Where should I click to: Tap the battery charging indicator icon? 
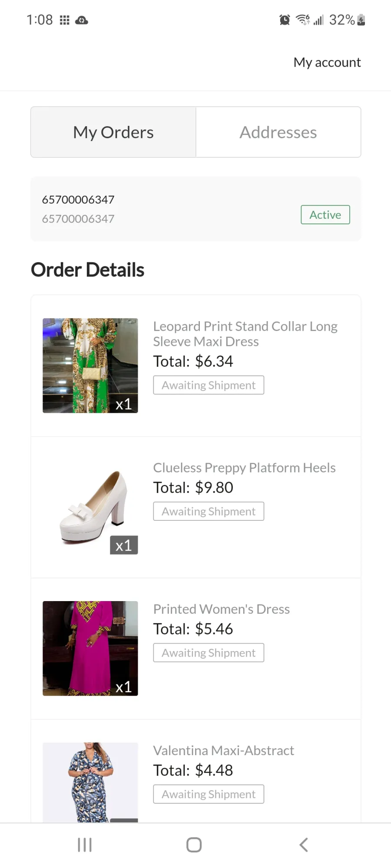pos(361,20)
